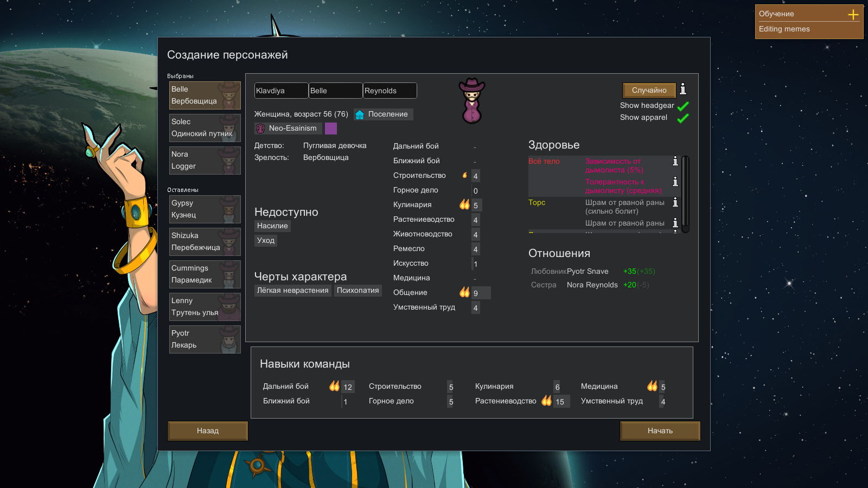
Task: Select Shizuka Перебежчица pawn
Action: coord(205,242)
